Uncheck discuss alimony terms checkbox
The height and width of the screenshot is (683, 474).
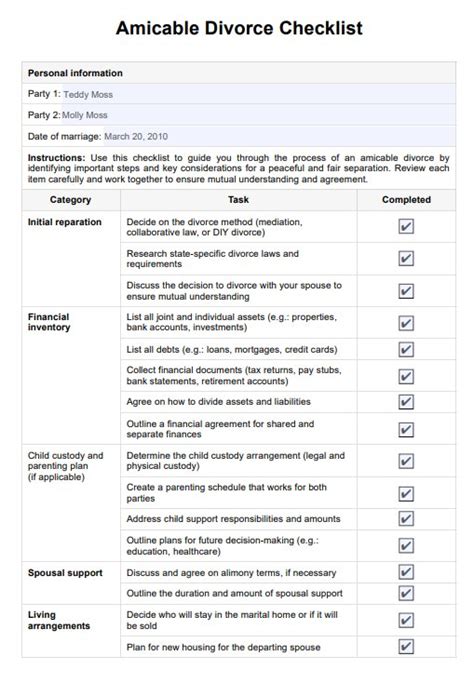tap(406, 572)
